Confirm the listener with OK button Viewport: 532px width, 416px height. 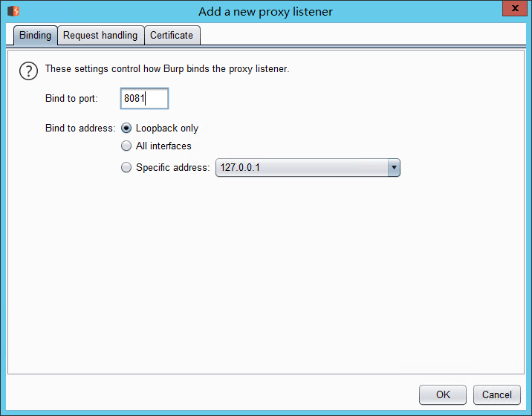pyautogui.click(x=443, y=394)
